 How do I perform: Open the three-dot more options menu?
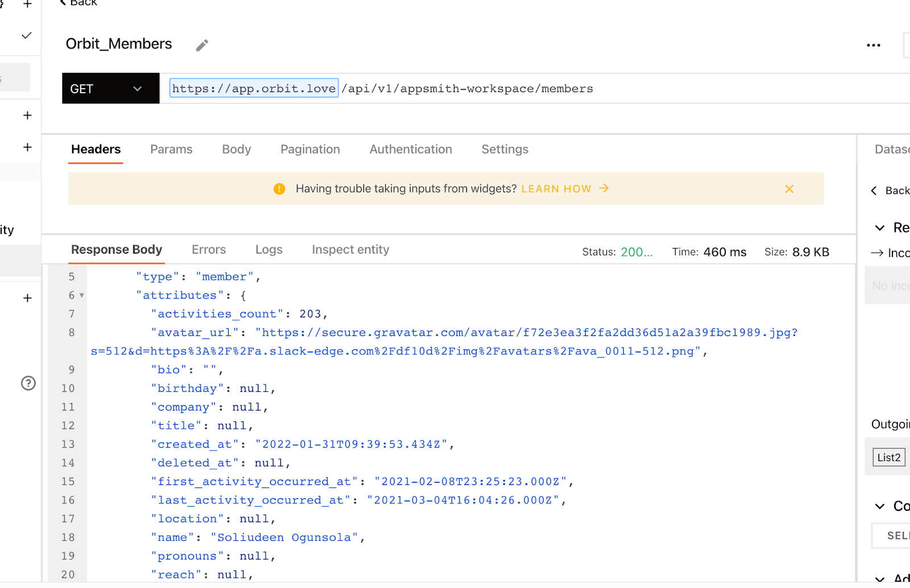pyautogui.click(x=873, y=45)
